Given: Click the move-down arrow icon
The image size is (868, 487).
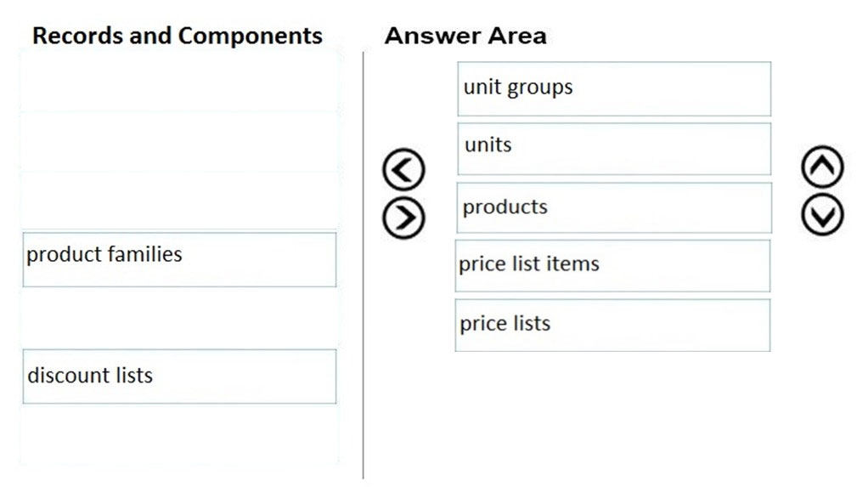Looking at the screenshot, I should [822, 214].
